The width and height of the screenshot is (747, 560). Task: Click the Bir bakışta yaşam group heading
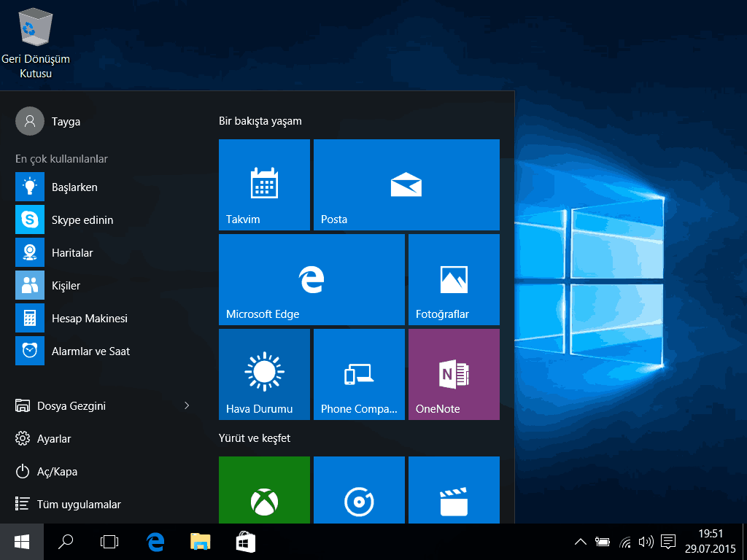tap(260, 121)
